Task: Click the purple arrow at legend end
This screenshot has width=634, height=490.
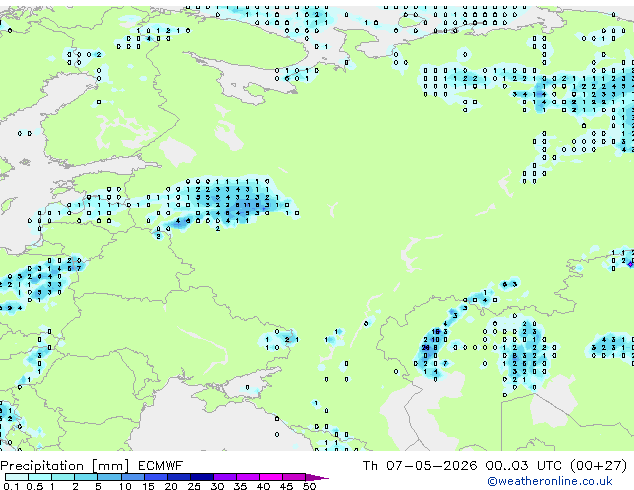Action: tap(317, 477)
